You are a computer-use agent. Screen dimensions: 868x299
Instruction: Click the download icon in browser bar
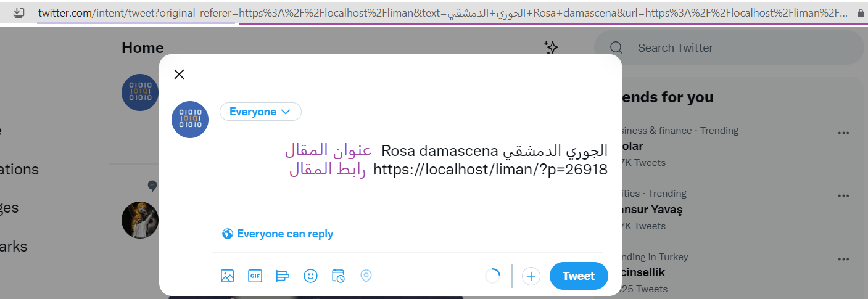click(x=19, y=12)
